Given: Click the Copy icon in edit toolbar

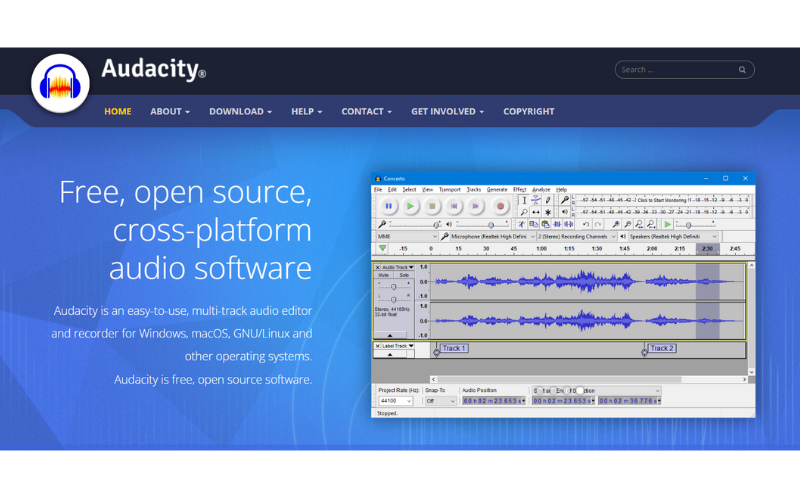Looking at the screenshot, I should (533, 224).
